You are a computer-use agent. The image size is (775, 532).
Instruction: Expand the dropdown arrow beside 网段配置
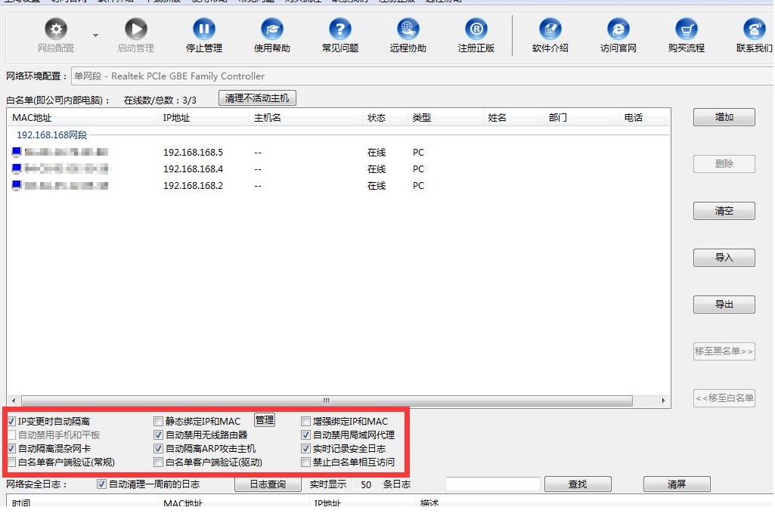[95, 35]
